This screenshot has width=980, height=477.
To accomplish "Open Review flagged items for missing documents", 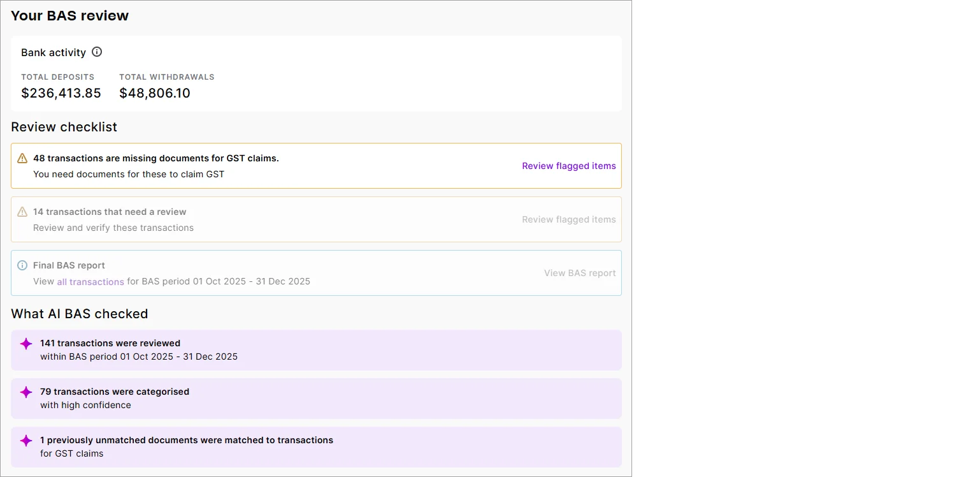I will click(x=568, y=166).
